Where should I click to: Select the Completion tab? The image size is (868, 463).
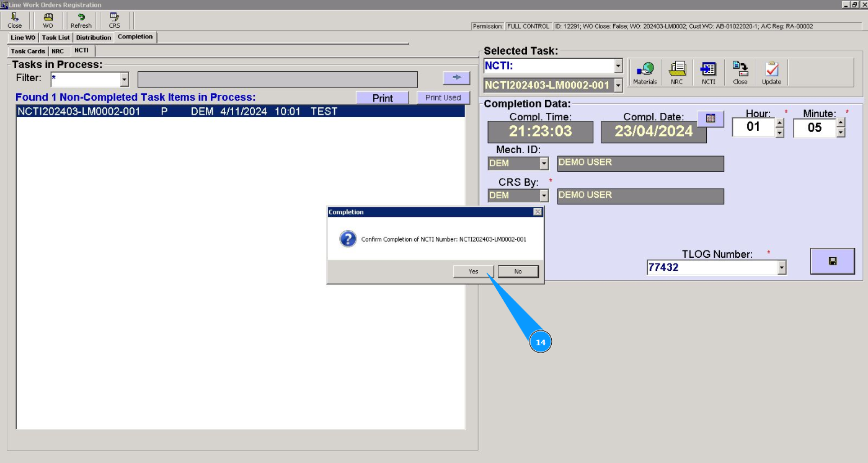tap(135, 37)
